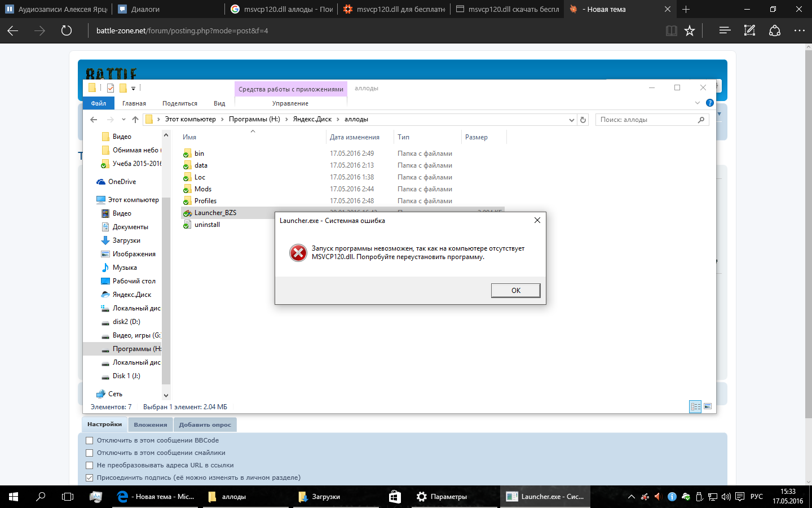This screenshot has height=508, width=812.
Task: Switch to the Вложения forum tab
Action: tap(150, 424)
